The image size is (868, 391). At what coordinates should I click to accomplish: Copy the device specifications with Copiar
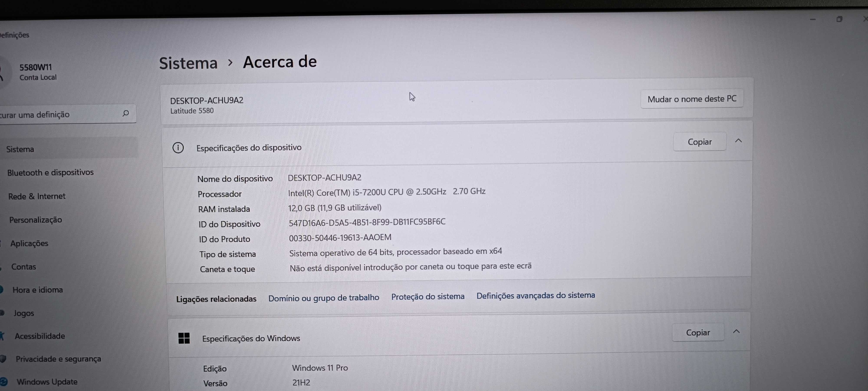pyautogui.click(x=700, y=142)
